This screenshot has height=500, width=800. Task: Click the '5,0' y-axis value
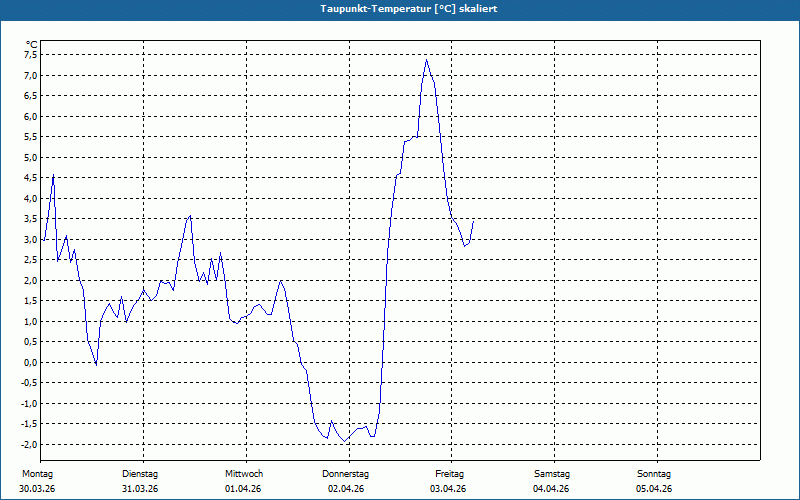click(31, 158)
